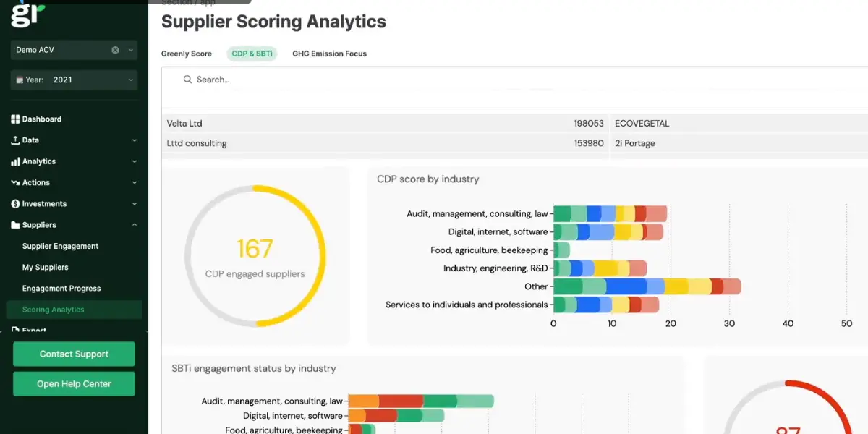Click the Velta Ltd row
The width and height of the screenshot is (868, 434).
384,124
